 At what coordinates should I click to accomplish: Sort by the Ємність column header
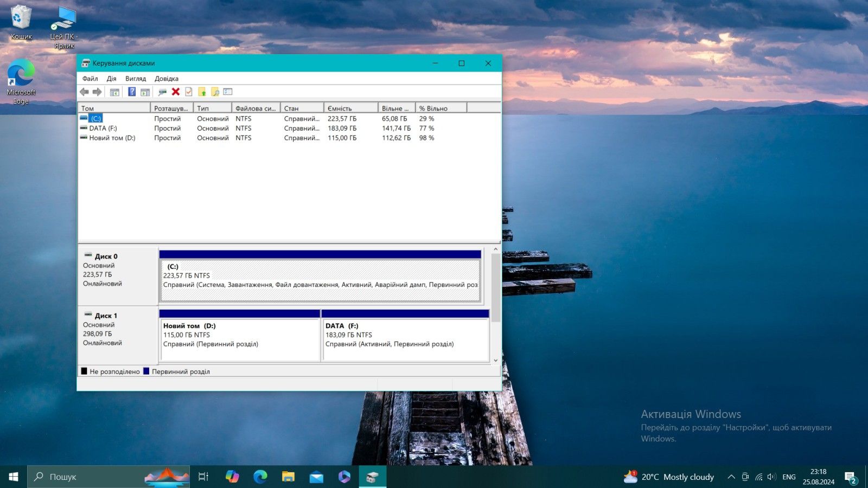tap(351, 108)
